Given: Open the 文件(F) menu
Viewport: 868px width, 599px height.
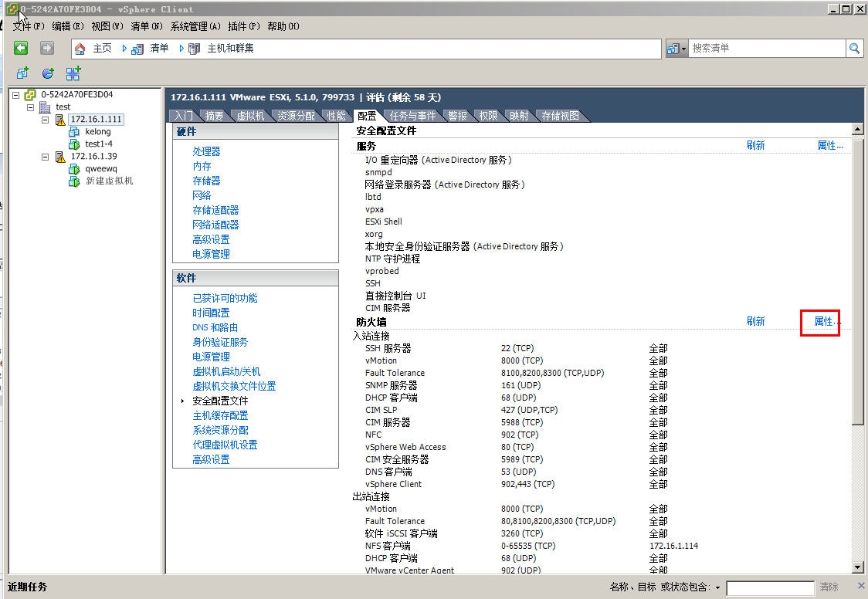Looking at the screenshot, I should click(x=29, y=26).
